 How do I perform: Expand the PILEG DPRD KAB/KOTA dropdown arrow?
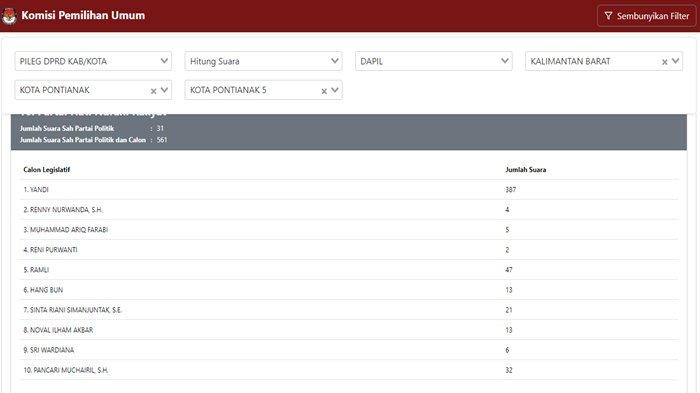[x=164, y=61]
